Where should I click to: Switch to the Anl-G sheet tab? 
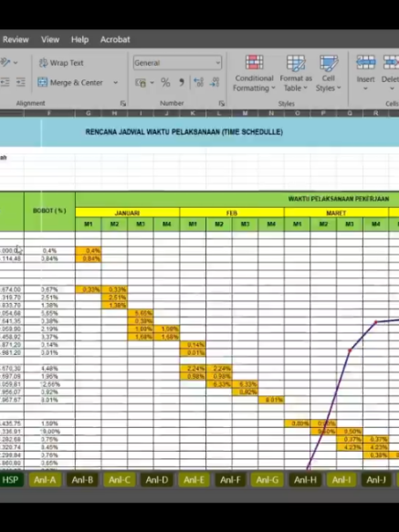(x=268, y=480)
